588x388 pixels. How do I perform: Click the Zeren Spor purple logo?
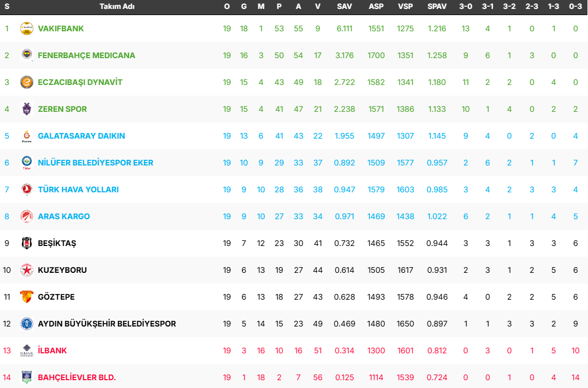[x=27, y=109]
